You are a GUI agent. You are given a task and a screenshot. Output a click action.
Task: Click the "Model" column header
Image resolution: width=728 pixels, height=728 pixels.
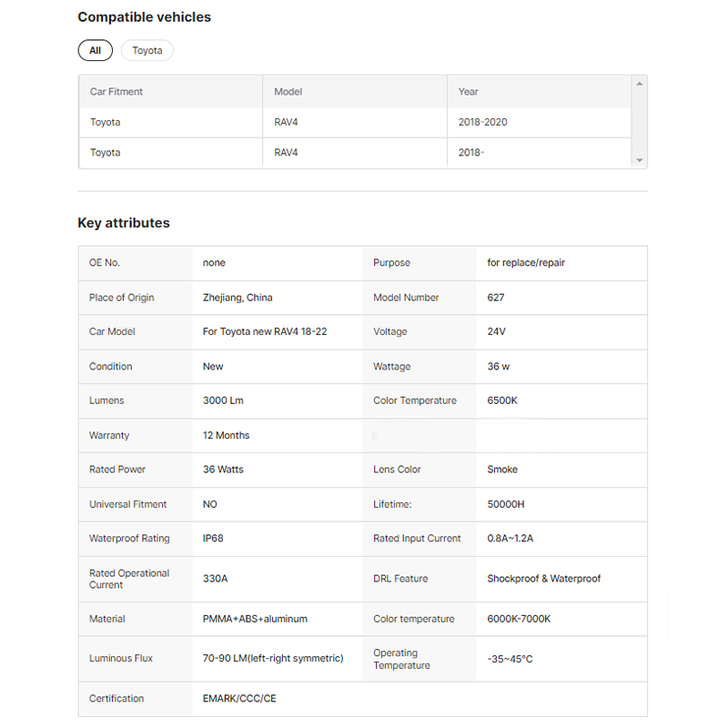(x=288, y=92)
